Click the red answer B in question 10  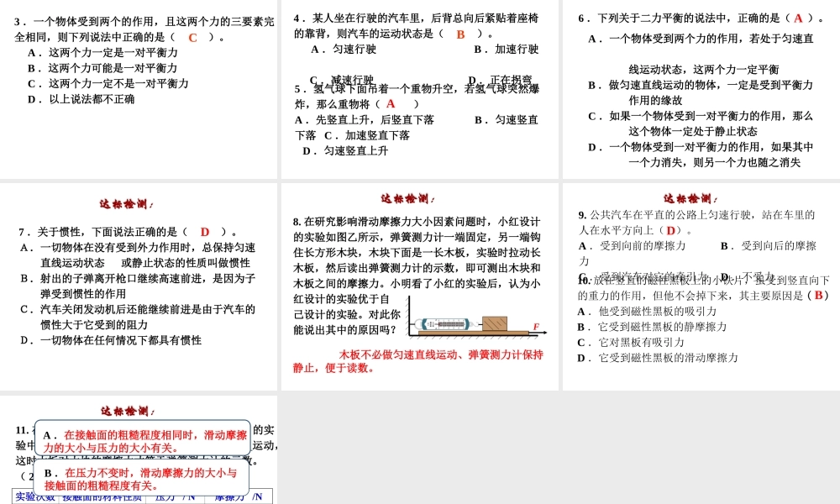(x=818, y=295)
